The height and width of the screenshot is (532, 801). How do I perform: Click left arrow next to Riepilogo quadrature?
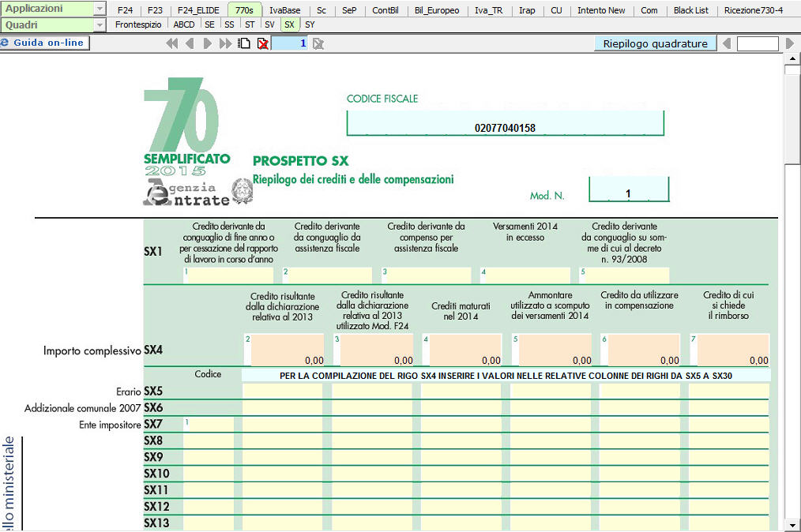pyautogui.click(x=727, y=43)
